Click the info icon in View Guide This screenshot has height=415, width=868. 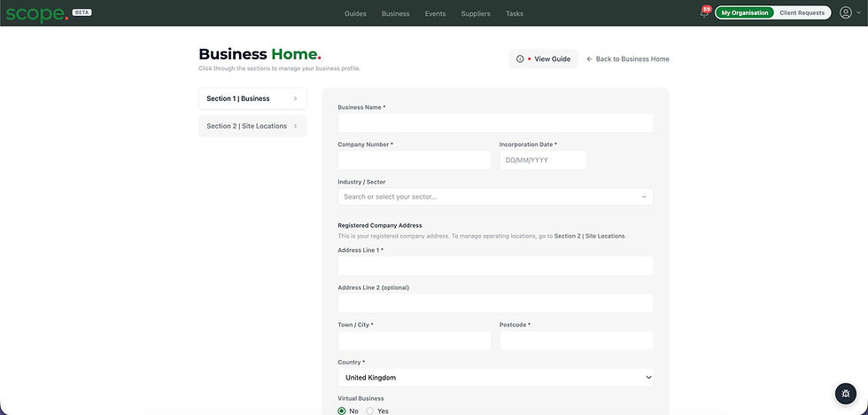tap(519, 59)
